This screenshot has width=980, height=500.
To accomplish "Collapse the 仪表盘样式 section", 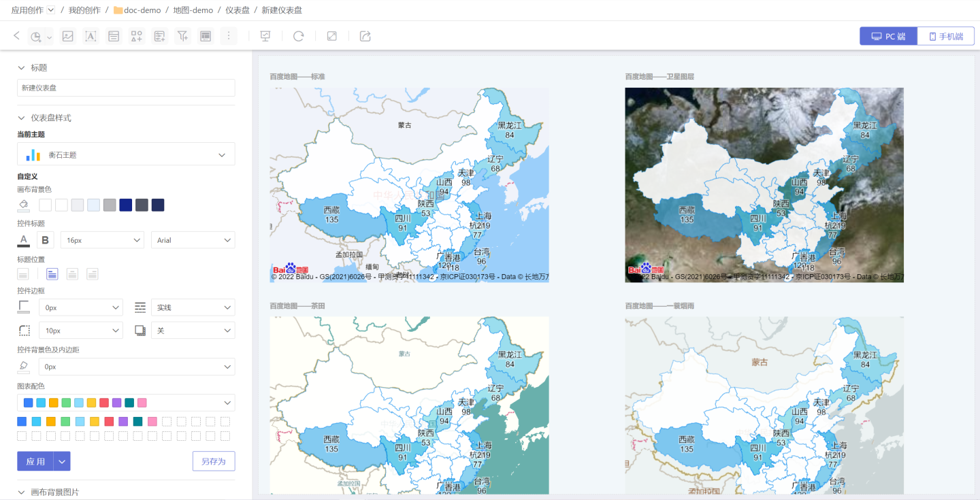I will (x=22, y=118).
